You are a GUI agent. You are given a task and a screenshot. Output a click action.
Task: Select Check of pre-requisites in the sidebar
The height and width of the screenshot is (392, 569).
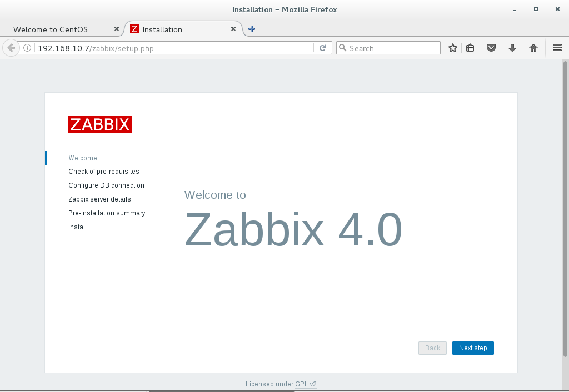coord(104,172)
